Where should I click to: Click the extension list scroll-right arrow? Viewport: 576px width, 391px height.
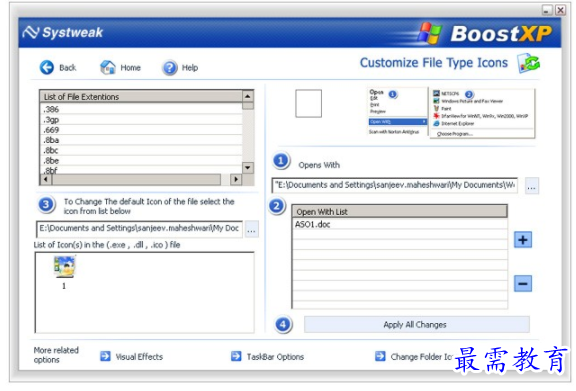pos(236,179)
